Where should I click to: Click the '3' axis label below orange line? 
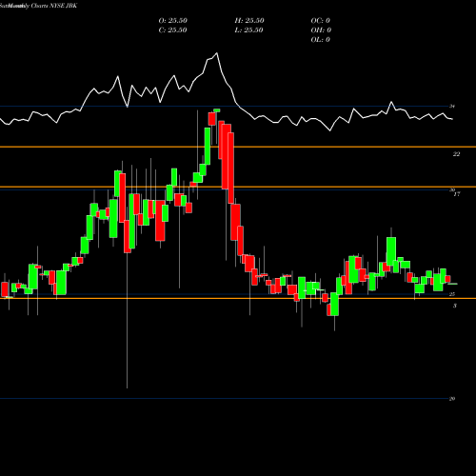[455, 306]
